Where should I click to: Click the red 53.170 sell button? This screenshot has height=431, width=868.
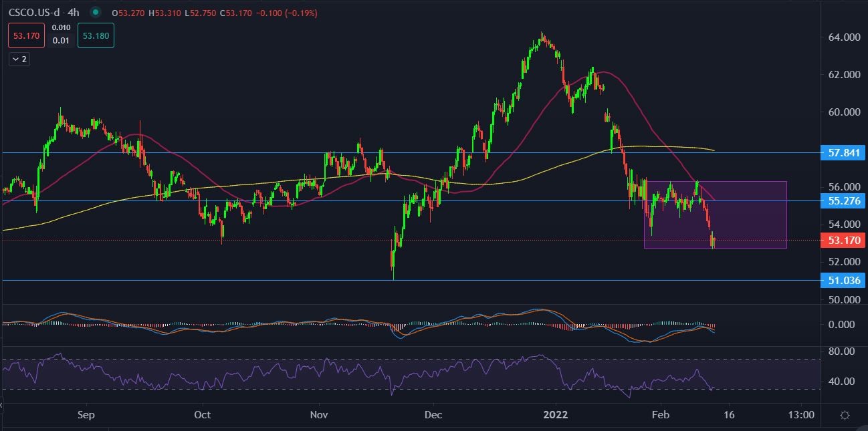click(x=25, y=35)
